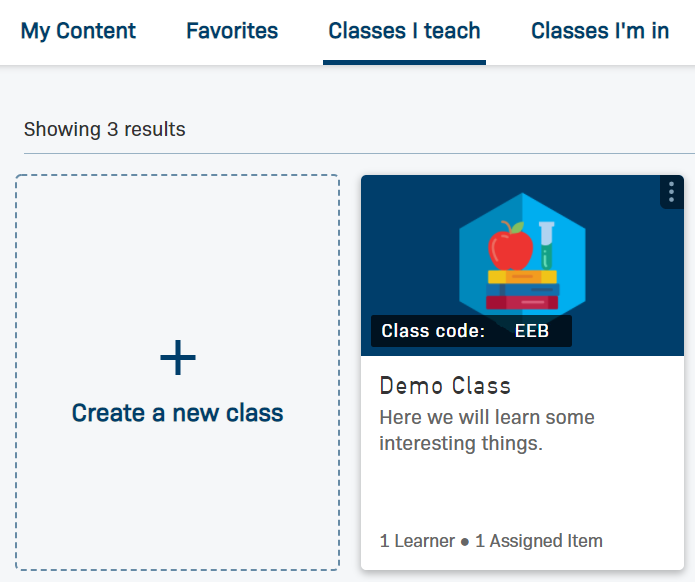Click the Create a new class label
The height and width of the screenshot is (582, 695).
tap(178, 412)
